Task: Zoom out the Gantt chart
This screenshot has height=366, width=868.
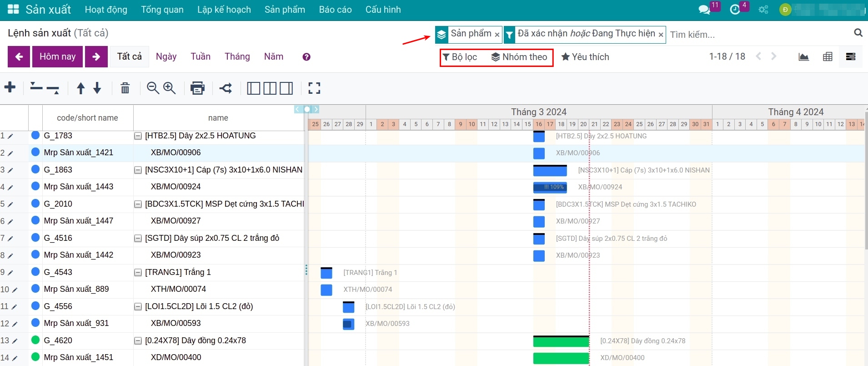Action: click(x=153, y=88)
